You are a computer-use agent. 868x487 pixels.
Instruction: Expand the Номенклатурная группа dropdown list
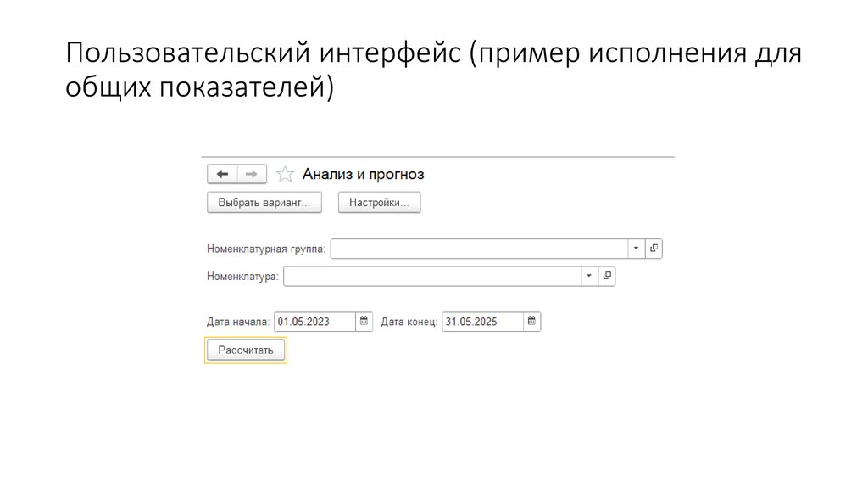tap(637, 249)
